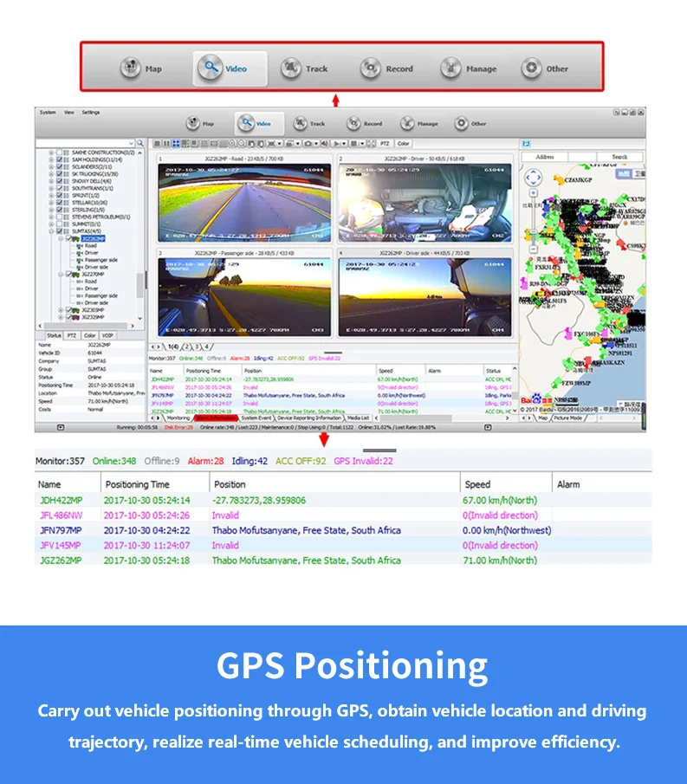Screen dimensions: 687x784
Task: Select the JGZ262MP Road video feed
Action: 244,203
